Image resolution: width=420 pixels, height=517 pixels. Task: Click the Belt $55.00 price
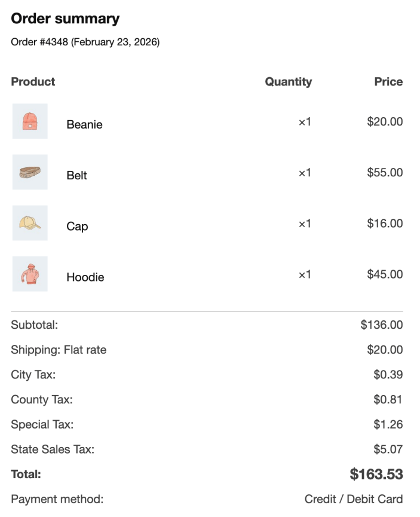[385, 173]
